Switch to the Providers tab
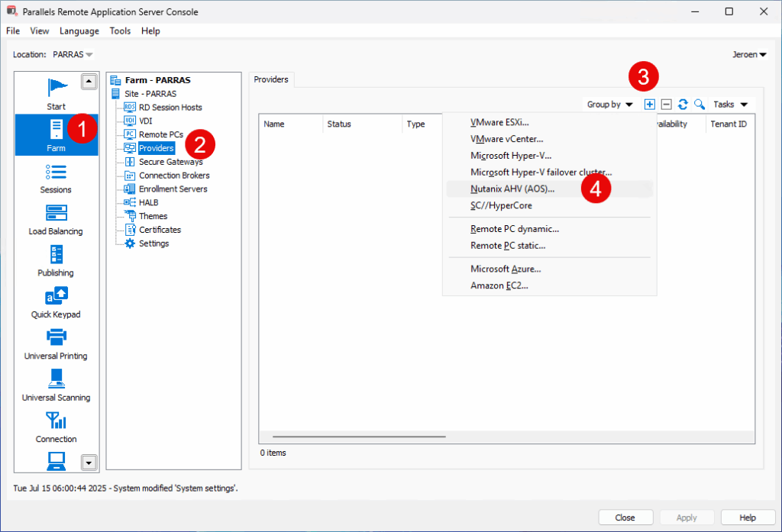 [x=271, y=79]
